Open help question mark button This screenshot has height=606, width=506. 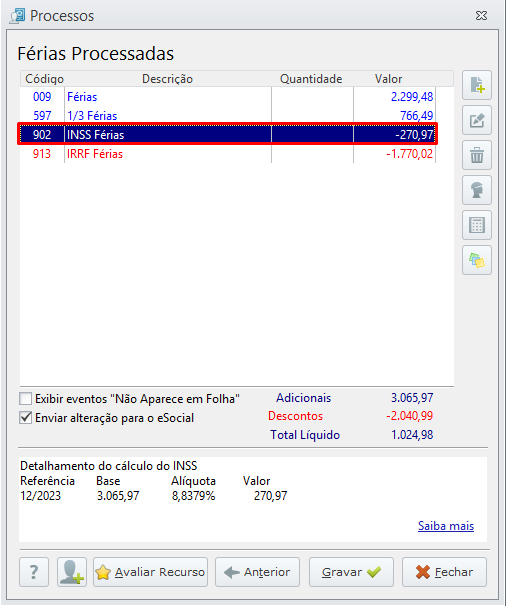point(34,572)
